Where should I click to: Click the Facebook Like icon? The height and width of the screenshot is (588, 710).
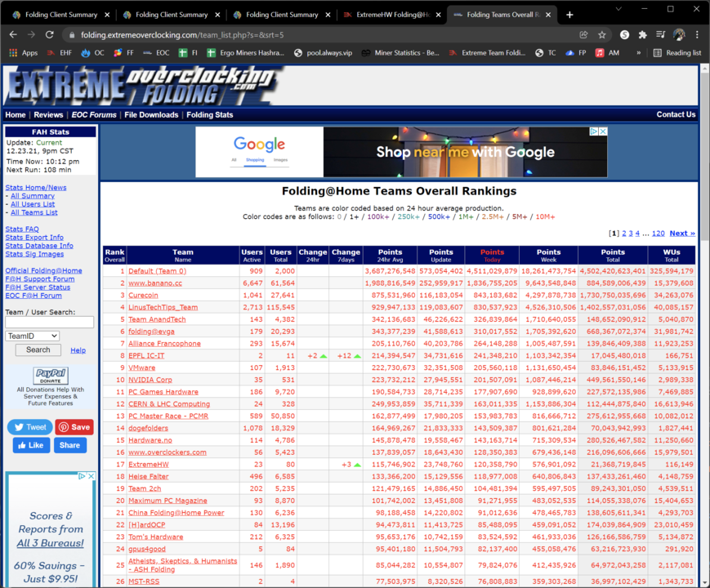(30, 445)
